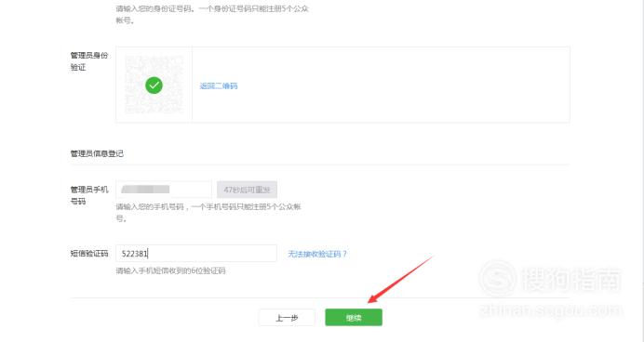Viewport: 644px width, 342px height.
Task: Click the phone number hint about 5个公众帐号
Action: tap(208, 213)
